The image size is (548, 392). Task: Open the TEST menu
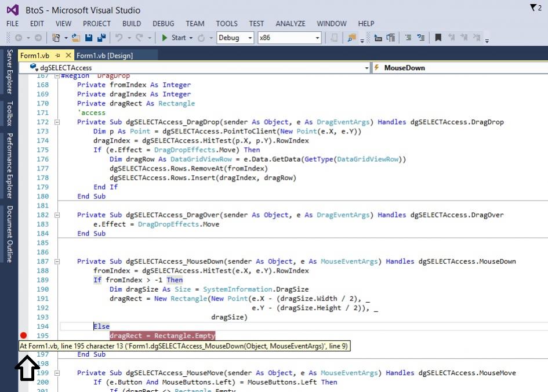(x=256, y=23)
